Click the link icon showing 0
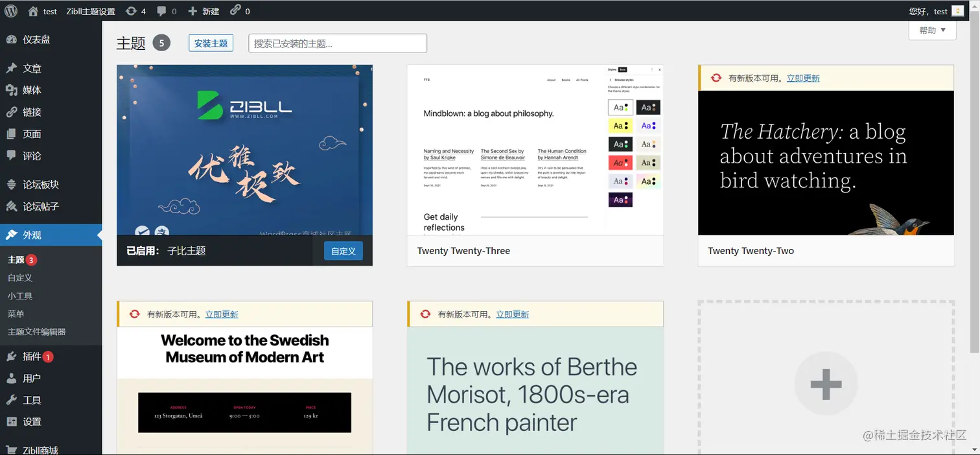This screenshot has width=980, height=455. 235,10
